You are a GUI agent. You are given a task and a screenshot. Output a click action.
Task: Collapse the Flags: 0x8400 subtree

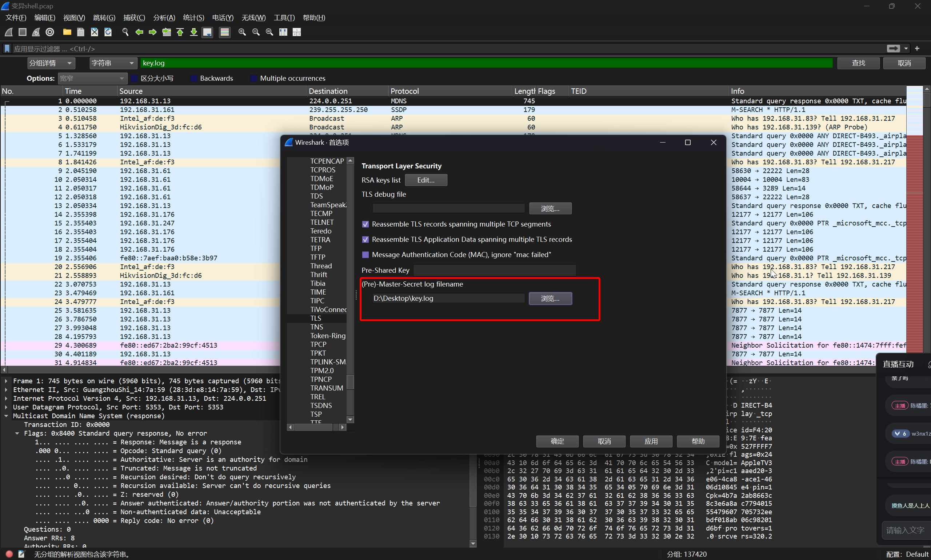coord(17,433)
